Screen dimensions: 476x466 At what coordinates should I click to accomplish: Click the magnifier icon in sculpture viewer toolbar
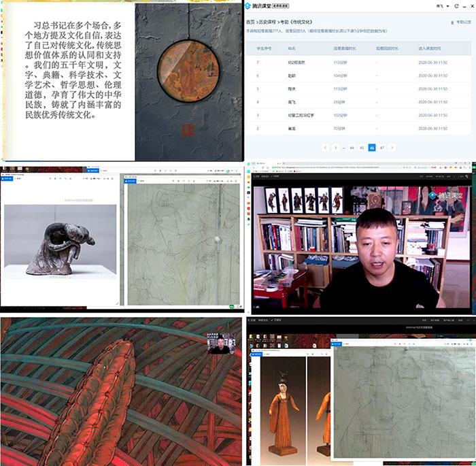[50, 179]
